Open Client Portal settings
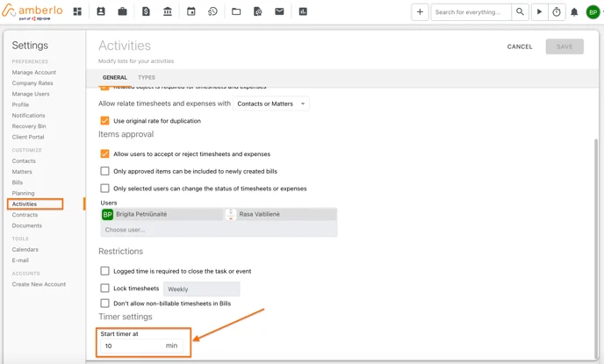Viewport: 604px width, 364px height. point(28,137)
